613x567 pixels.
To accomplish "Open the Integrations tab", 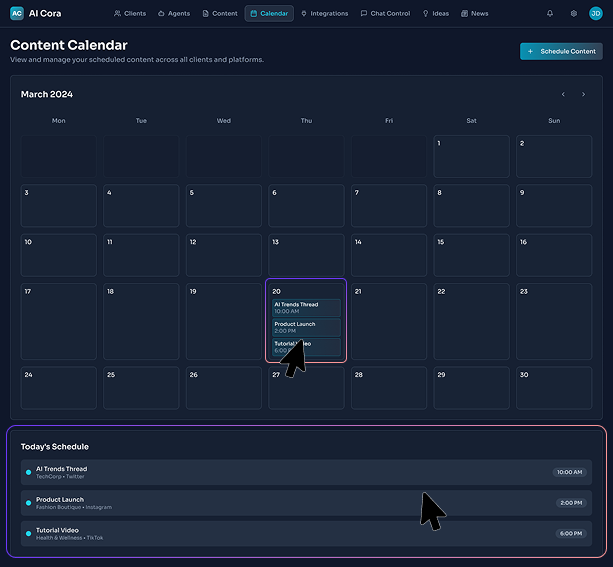I will [324, 13].
